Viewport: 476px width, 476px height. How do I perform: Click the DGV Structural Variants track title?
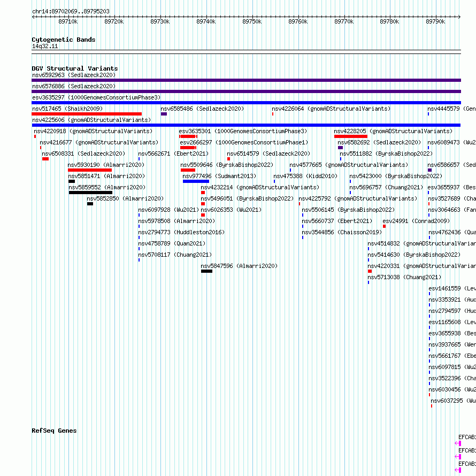[x=75, y=68]
